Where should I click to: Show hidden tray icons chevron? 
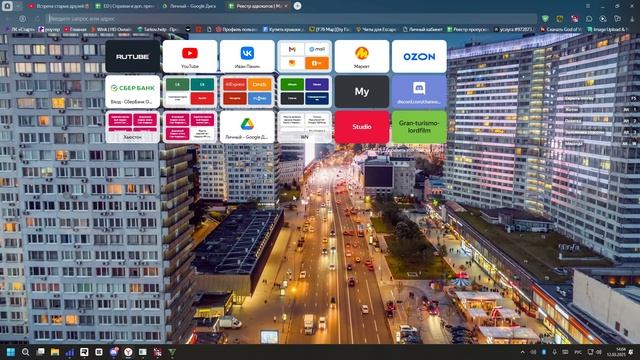[x=522, y=352]
